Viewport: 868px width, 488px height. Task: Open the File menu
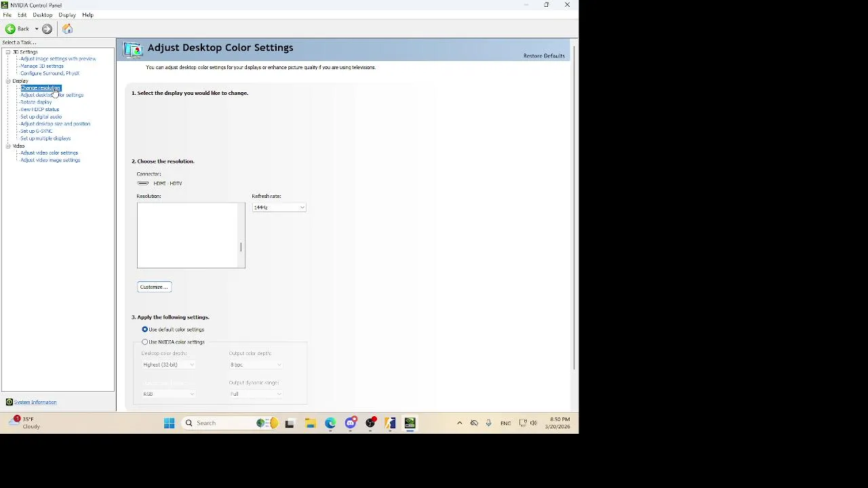click(x=7, y=15)
